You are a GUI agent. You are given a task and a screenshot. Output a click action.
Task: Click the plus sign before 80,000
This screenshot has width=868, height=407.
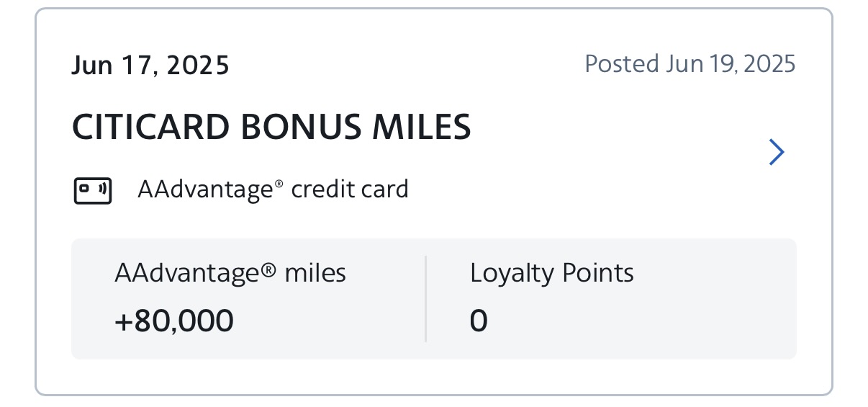(x=123, y=321)
